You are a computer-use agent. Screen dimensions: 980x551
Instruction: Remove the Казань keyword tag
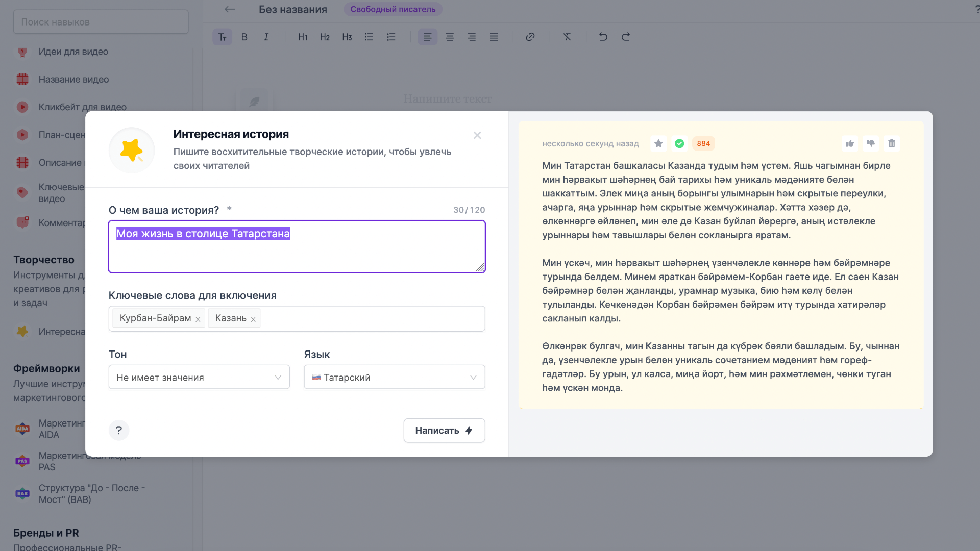253,319
